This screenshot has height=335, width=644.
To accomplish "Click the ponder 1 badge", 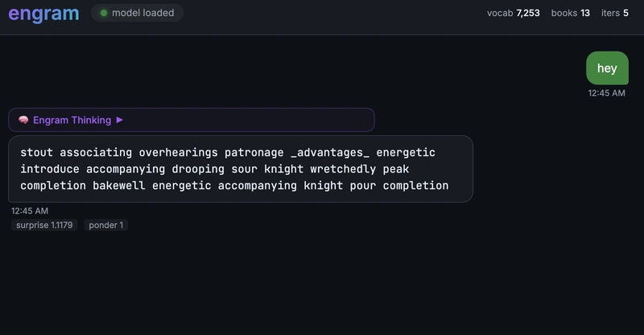I will click(106, 225).
